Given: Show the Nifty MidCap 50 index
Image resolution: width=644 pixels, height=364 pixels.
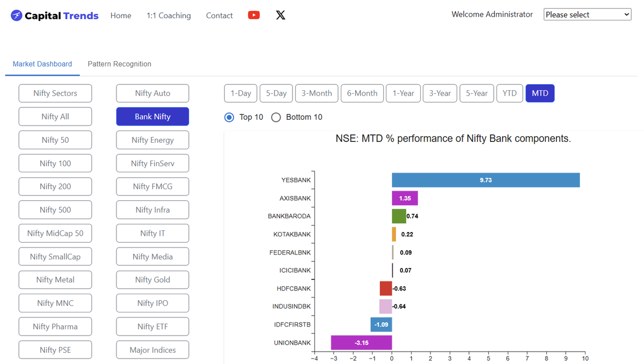Looking at the screenshot, I should [x=55, y=233].
